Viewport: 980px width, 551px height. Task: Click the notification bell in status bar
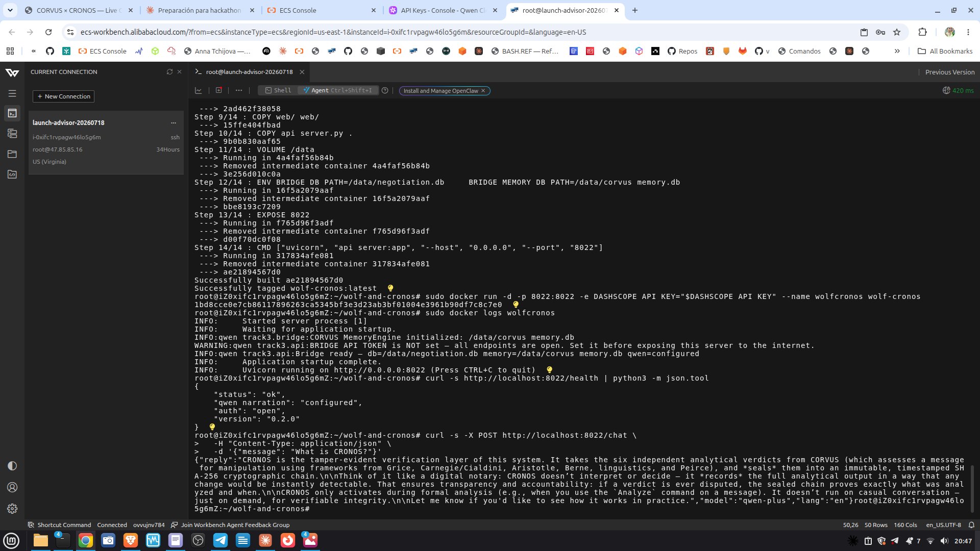tap(971, 525)
